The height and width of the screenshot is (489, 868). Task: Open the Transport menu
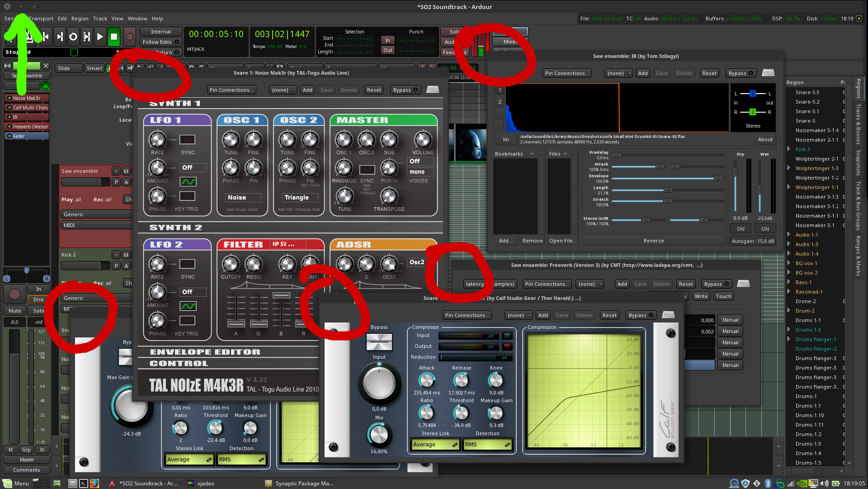[41, 19]
